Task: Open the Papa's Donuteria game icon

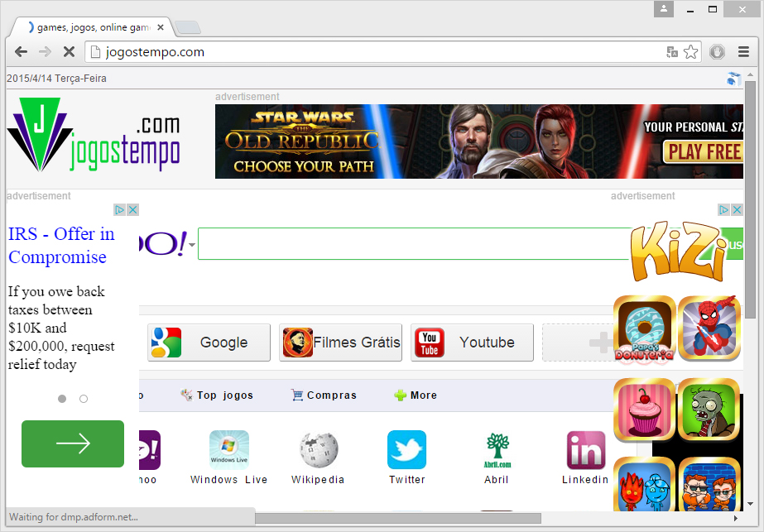Action: click(x=644, y=328)
